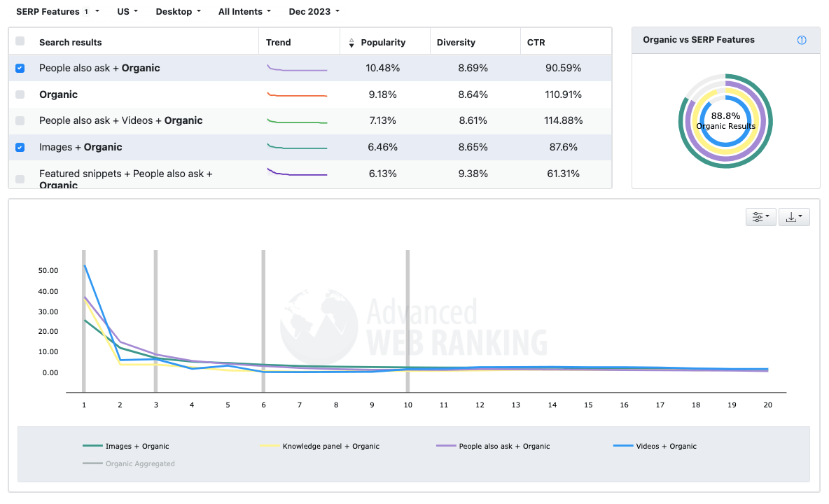This screenshot has width=829, height=504.
Task: Click the Organic vs SERP Features info icon
Action: point(802,40)
